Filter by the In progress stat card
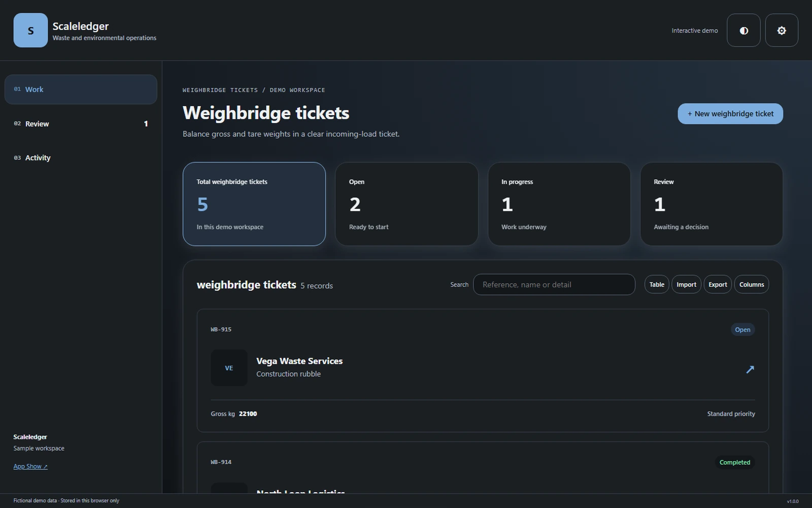 click(x=559, y=204)
